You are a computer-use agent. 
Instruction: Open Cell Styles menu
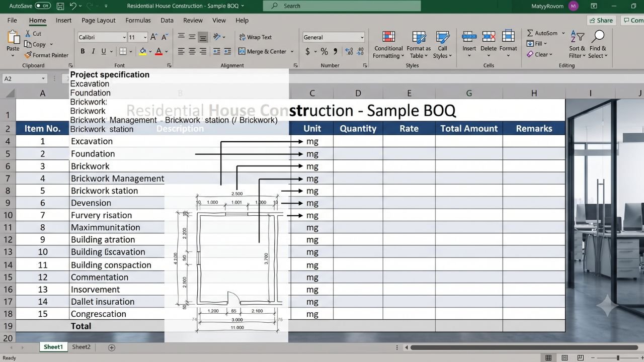[x=442, y=45]
